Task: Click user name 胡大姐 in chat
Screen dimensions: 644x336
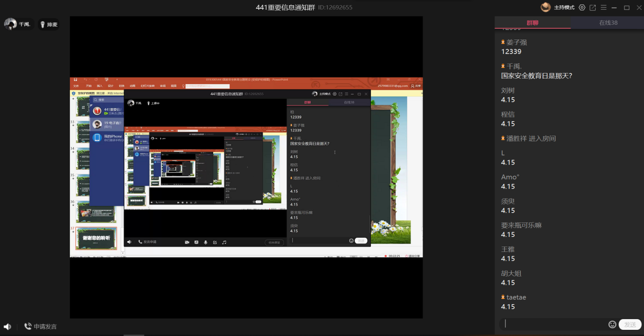Action: [512, 273]
